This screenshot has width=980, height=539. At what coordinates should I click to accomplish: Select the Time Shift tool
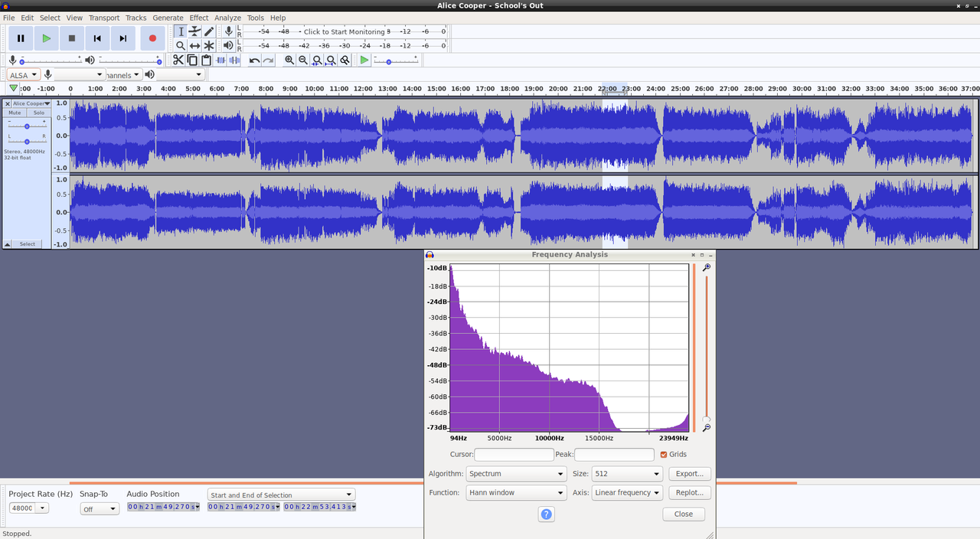(194, 46)
